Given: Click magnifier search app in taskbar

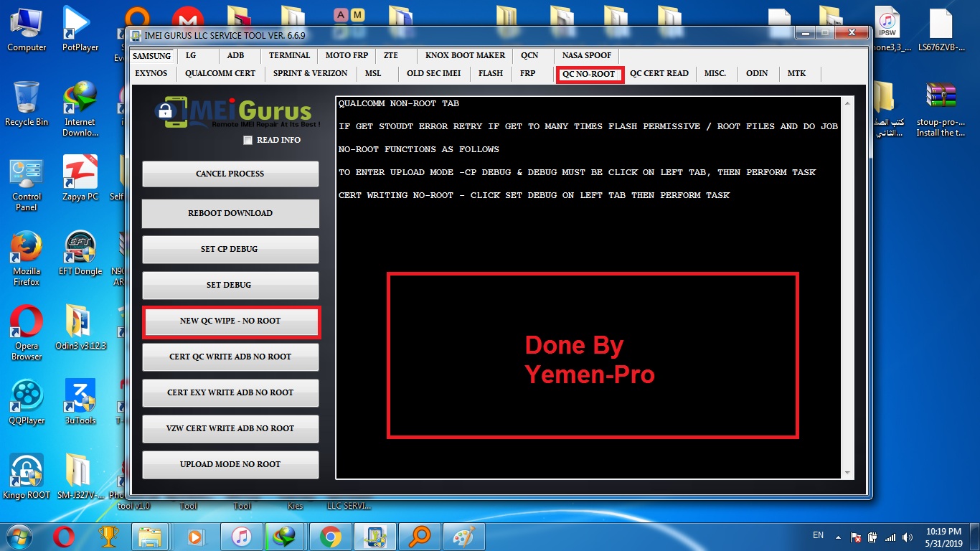Looking at the screenshot, I should (x=420, y=536).
